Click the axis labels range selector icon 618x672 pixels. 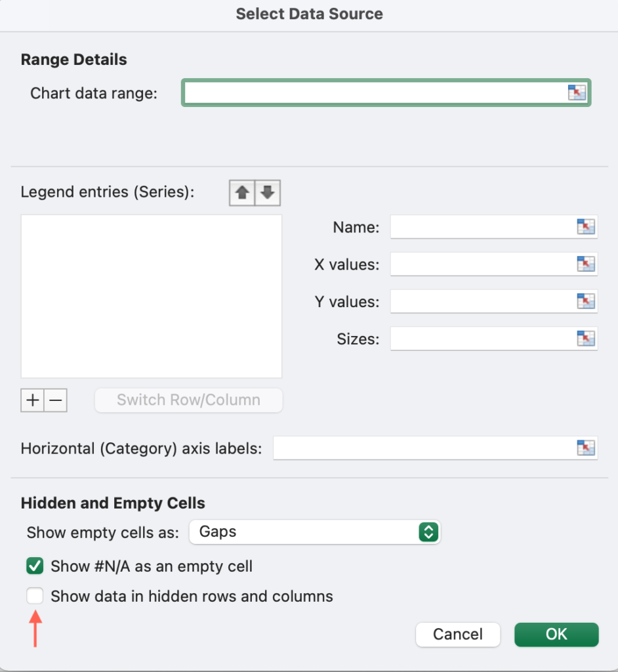coord(585,448)
